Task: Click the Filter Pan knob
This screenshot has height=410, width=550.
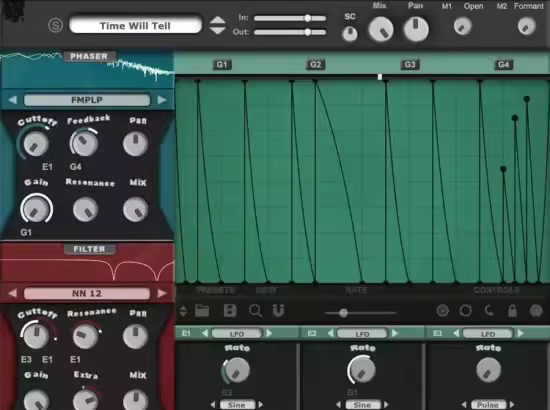Action: [135, 336]
